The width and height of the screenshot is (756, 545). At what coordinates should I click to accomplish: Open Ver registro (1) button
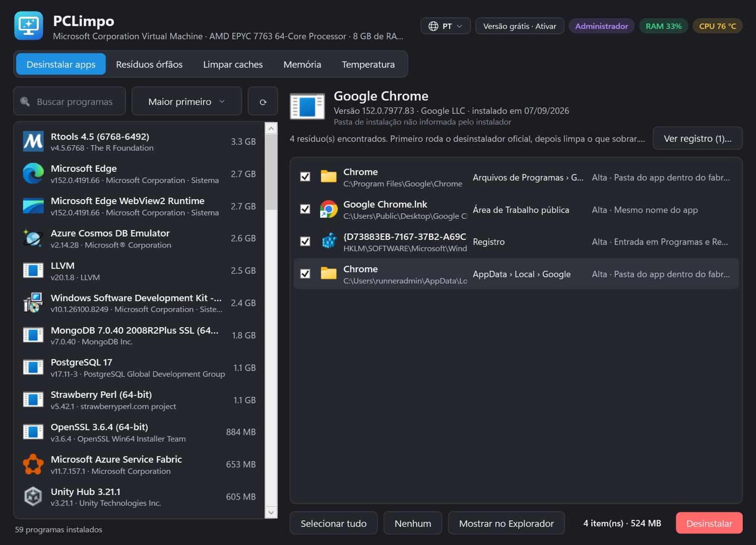point(698,139)
